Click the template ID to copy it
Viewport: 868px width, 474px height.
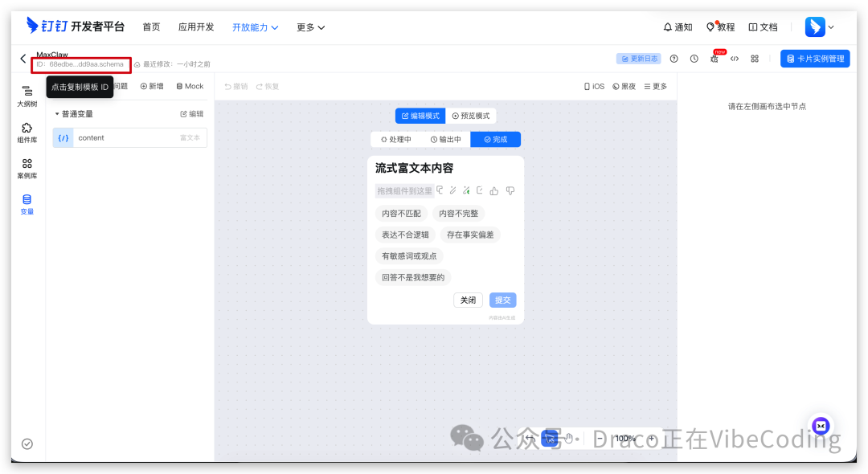(80, 63)
